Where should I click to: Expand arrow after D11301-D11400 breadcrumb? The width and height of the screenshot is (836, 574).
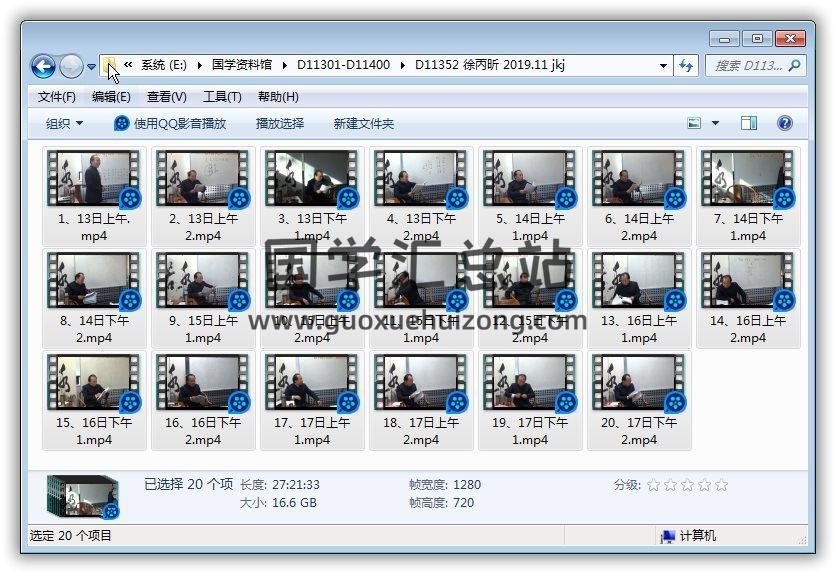[402, 66]
